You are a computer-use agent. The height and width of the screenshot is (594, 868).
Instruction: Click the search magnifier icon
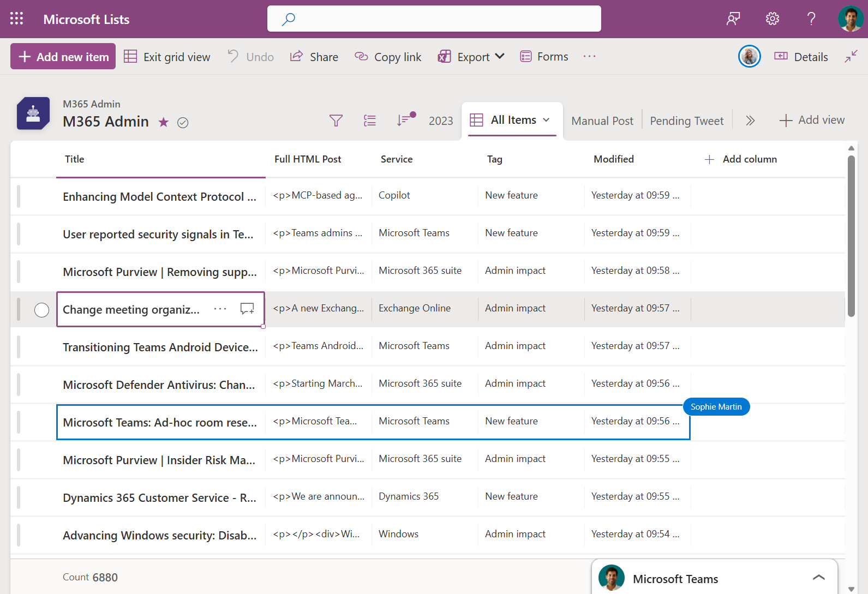pyautogui.click(x=288, y=19)
